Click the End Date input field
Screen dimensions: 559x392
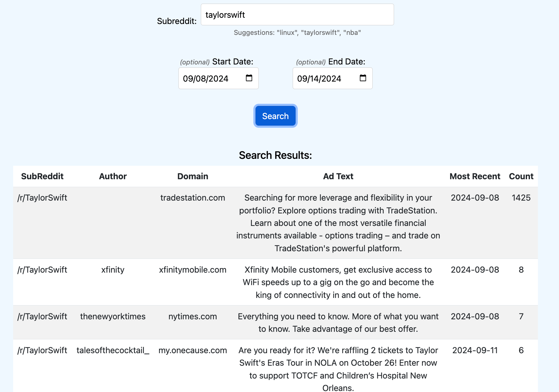point(324,78)
